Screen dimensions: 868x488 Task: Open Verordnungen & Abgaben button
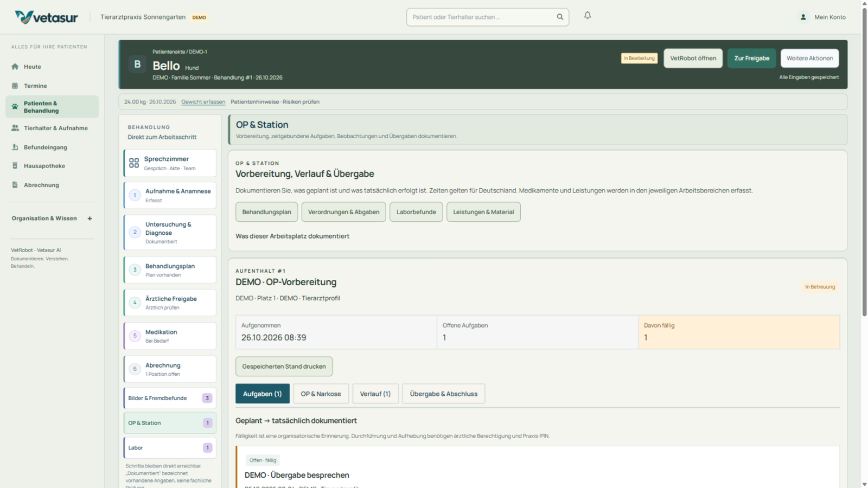(343, 212)
